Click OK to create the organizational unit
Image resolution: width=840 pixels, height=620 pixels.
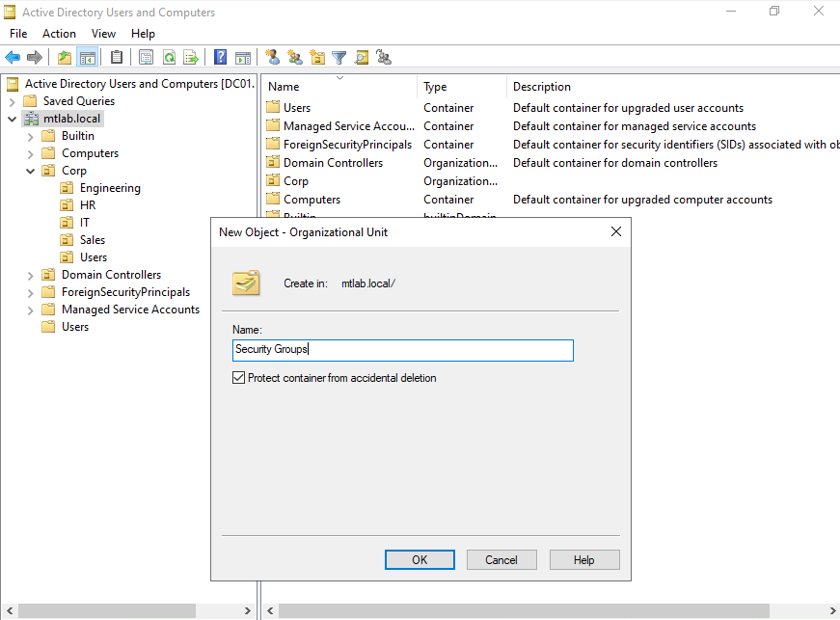coord(420,559)
